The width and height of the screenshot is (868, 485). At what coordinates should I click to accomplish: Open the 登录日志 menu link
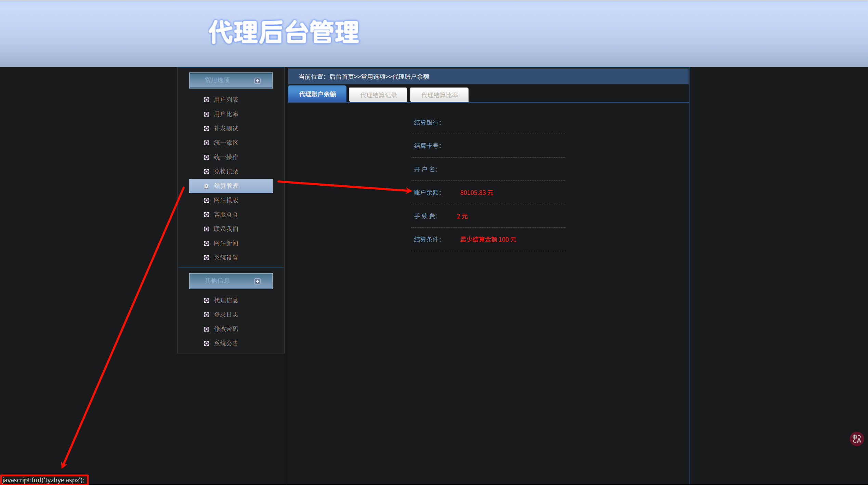point(226,315)
